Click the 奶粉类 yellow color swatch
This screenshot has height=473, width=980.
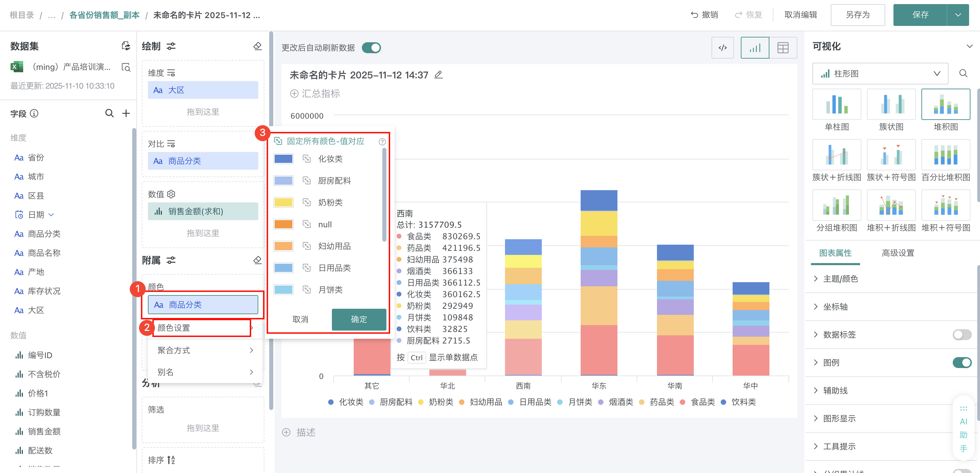284,202
